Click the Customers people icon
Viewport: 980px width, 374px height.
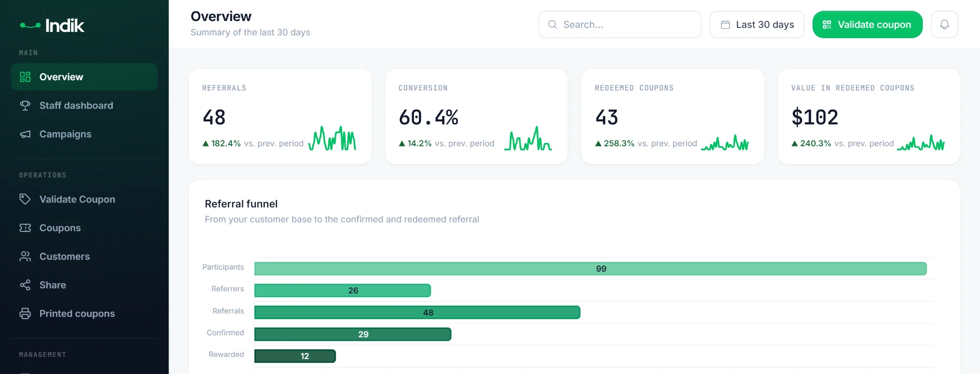(25, 257)
